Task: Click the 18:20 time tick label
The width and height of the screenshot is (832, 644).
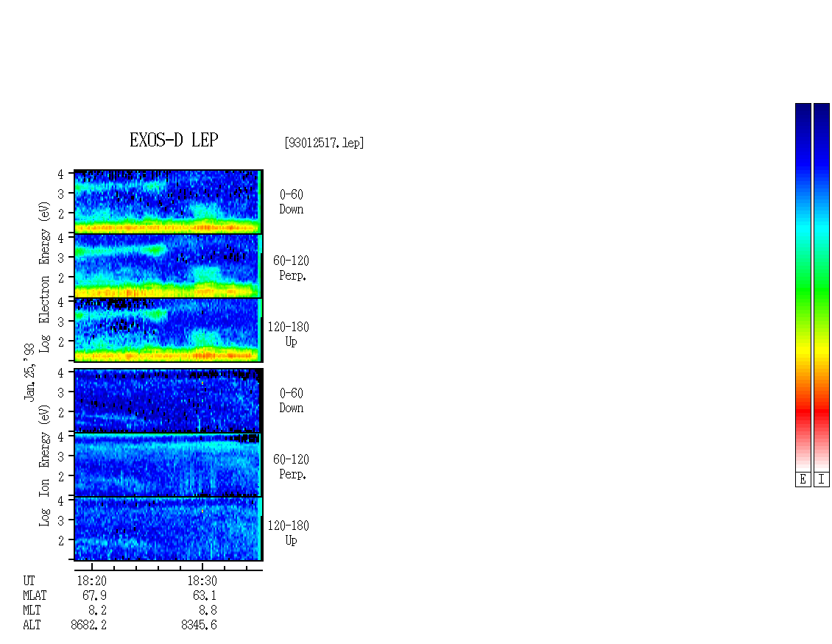Action: 92,581
